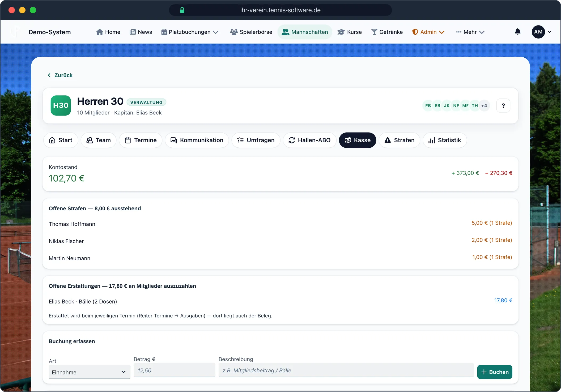561x392 pixels.
Task: Click the Buchen button
Action: pos(495,372)
